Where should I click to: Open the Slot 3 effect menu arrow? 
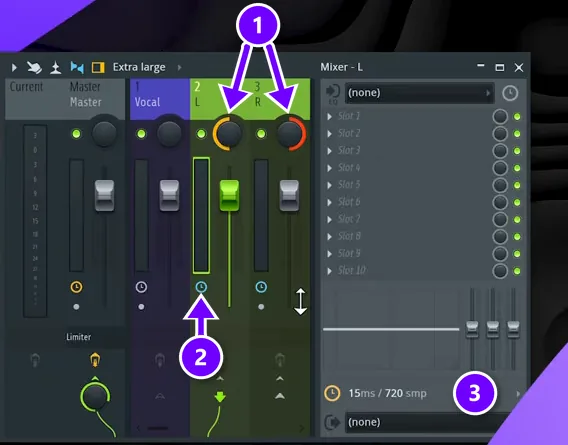tap(329, 151)
